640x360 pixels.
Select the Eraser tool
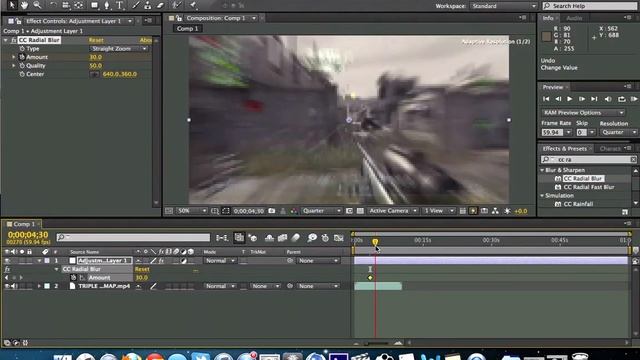[160, 5]
